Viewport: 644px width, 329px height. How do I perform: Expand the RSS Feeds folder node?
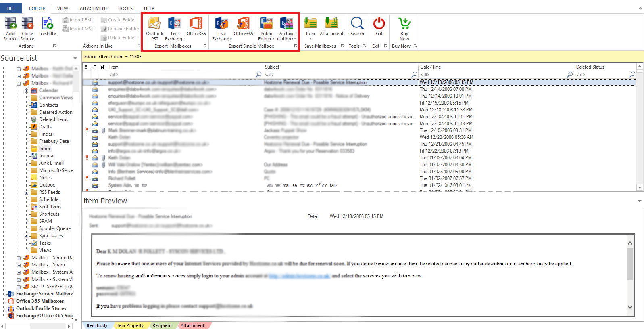27,192
